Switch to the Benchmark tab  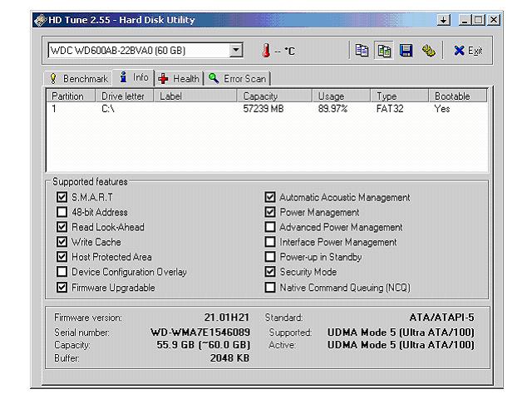click(78, 79)
